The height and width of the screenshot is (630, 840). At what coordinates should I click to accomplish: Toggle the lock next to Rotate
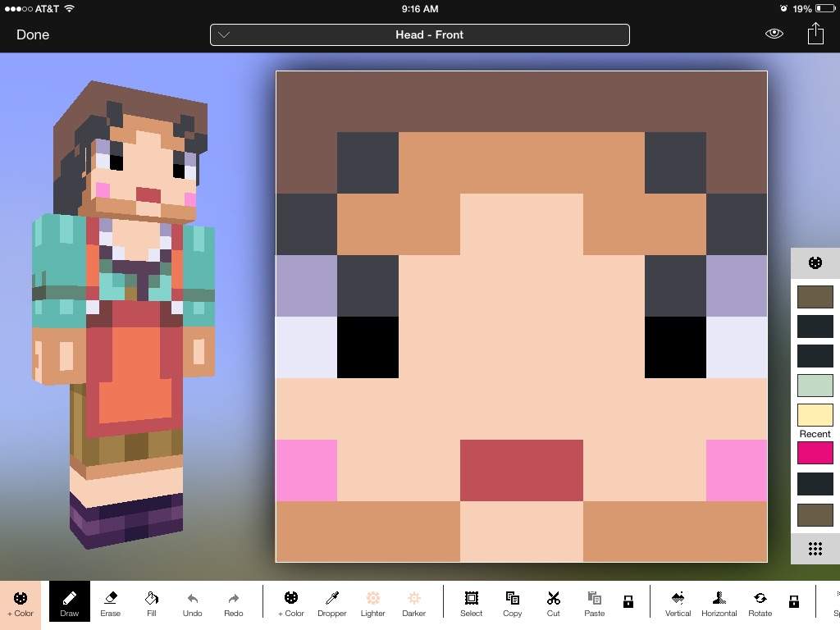[x=794, y=601]
